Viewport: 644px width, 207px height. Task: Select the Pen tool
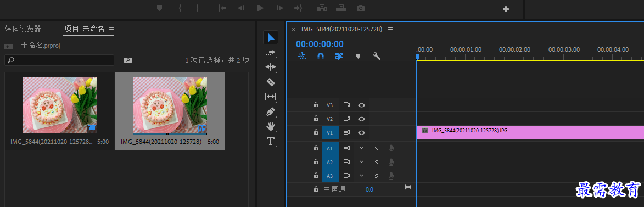tap(270, 111)
